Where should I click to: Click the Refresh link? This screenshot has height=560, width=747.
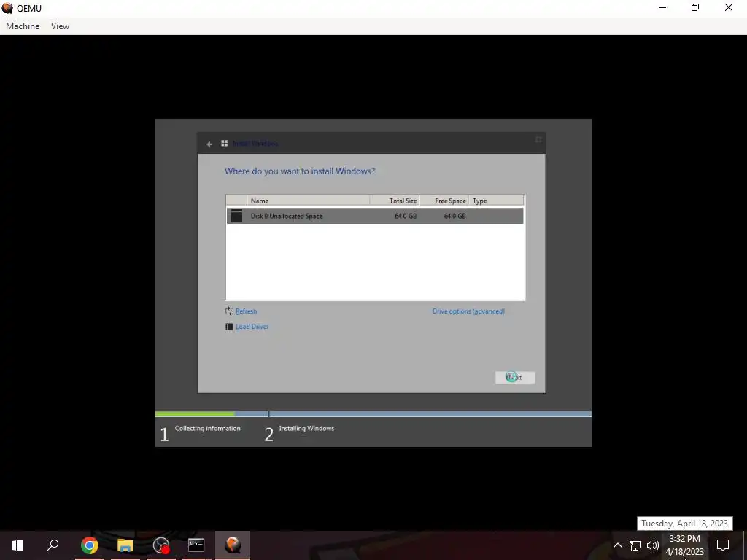click(x=247, y=311)
